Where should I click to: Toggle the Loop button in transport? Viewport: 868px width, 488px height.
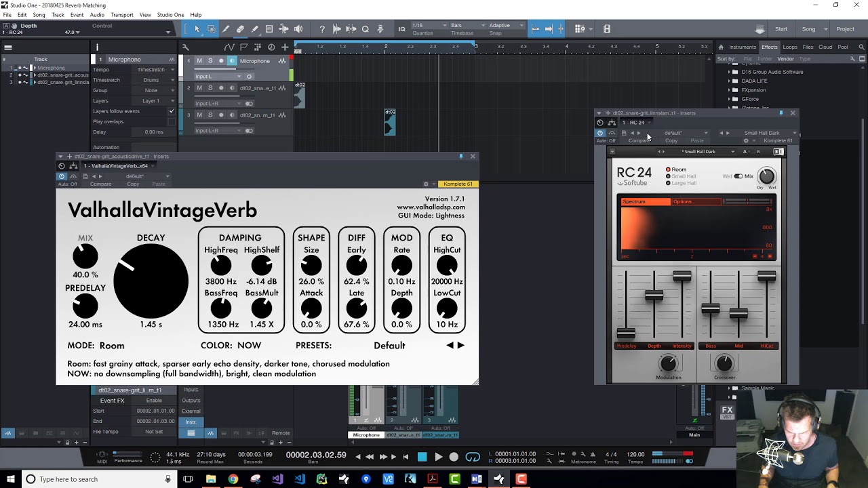[x=473, y=457]
